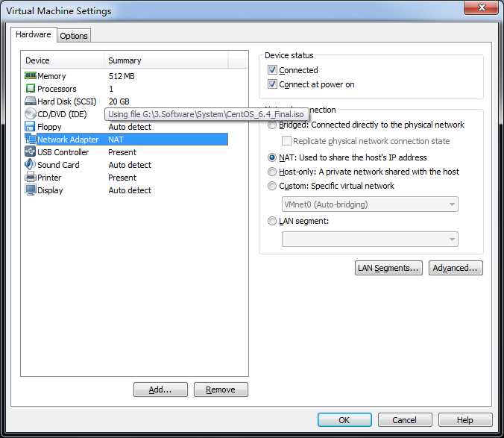The width and height of the screenshot is (504, 438).
Task: Toggle the Connected checkbox
Action: [272, 70]
